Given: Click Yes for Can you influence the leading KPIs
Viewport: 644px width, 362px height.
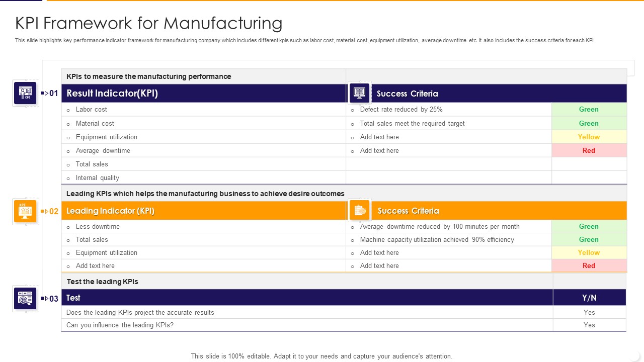Looking at the screenshot, I should tap(589, 325).
